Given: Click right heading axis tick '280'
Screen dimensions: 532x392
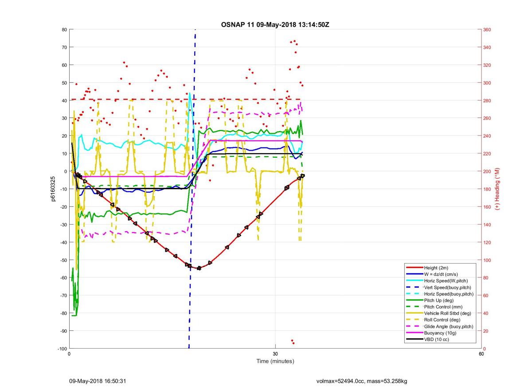Looking at the screenshot, I should [x=487, y=101].
